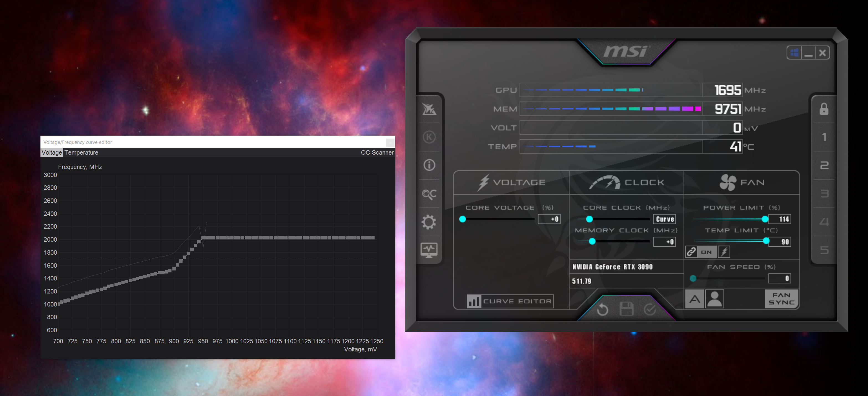
Task: Toggle apply at Windows startup icon
Action: click(794, 53)
